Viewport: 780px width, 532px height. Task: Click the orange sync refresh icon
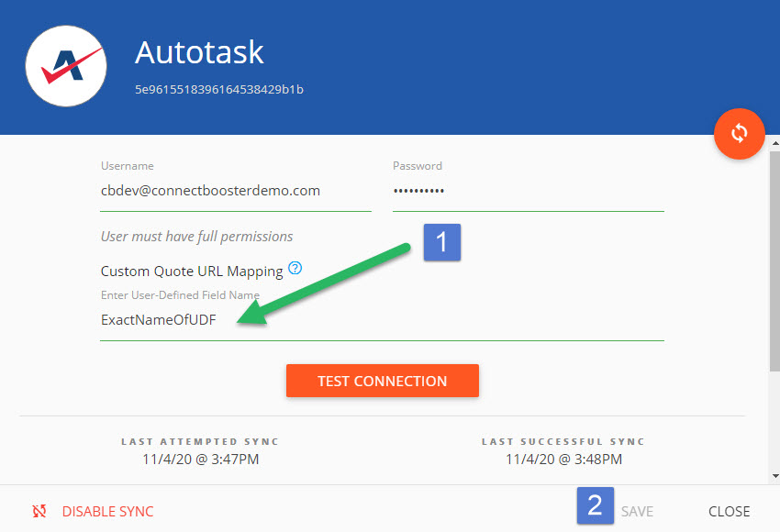click(x=740, y=133)
